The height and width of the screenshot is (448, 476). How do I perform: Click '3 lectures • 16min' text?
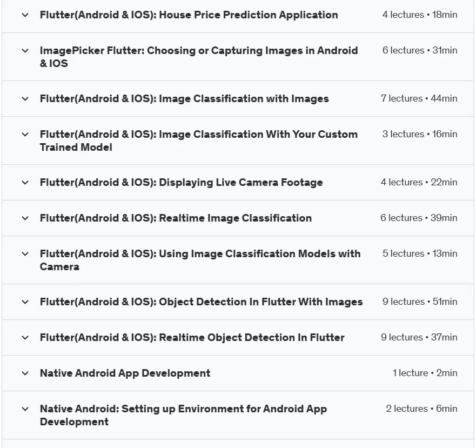pos(420,134)
